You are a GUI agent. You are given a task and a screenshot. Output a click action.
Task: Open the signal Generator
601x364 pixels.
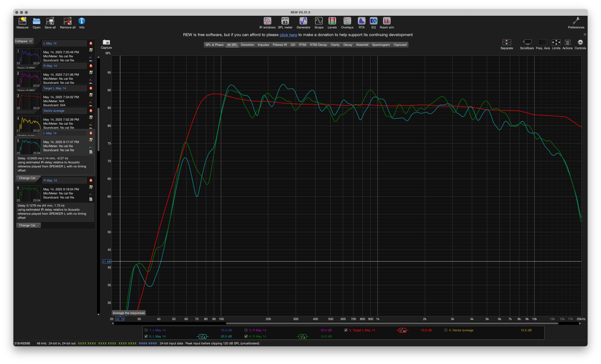point(303,23)
